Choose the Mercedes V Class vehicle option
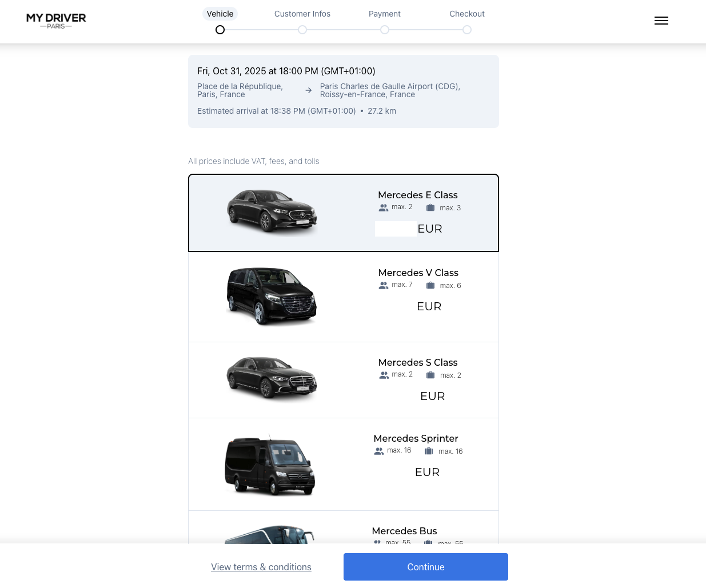Screen dimensions: 706x588 (343, 297)
